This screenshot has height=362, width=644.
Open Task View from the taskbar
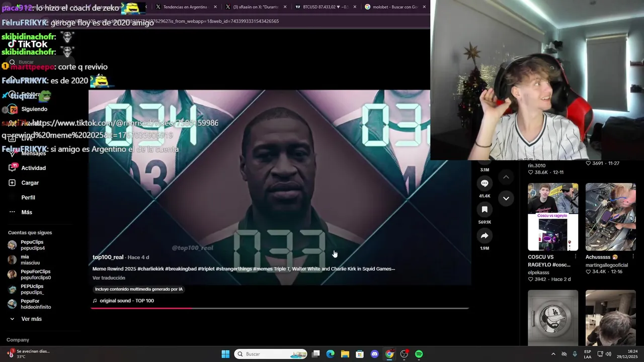tap(315, 354)
